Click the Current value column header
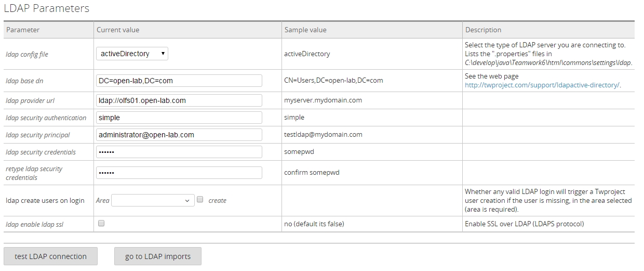The image size is (644, 271). (118, 30)
